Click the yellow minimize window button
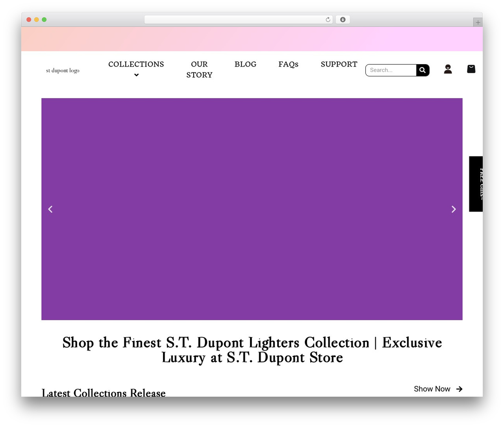This screenshot has width=504, height=427. pyautogui.click(x=36, y=20)
